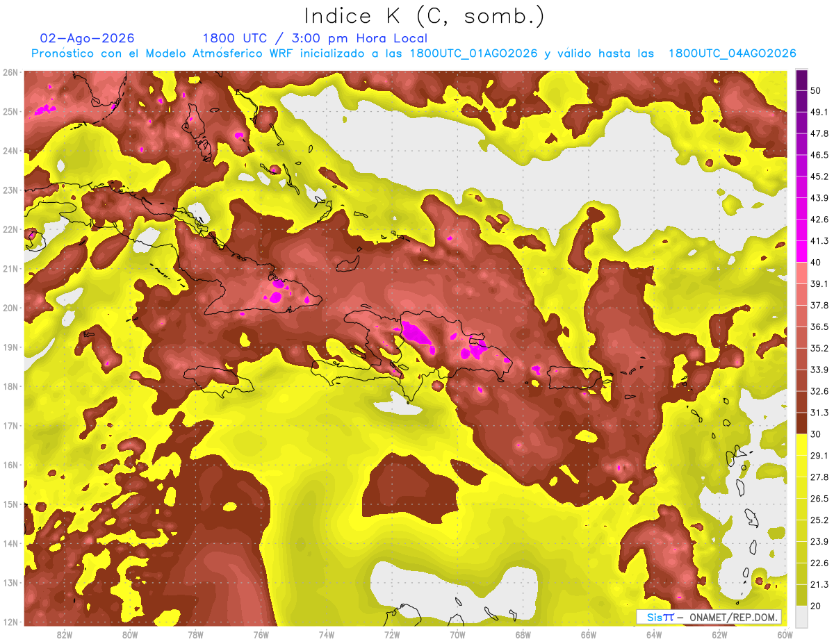The image size is (834, 644).
Task: Click the 25N latitude label
Action: (x=10, y=112)
